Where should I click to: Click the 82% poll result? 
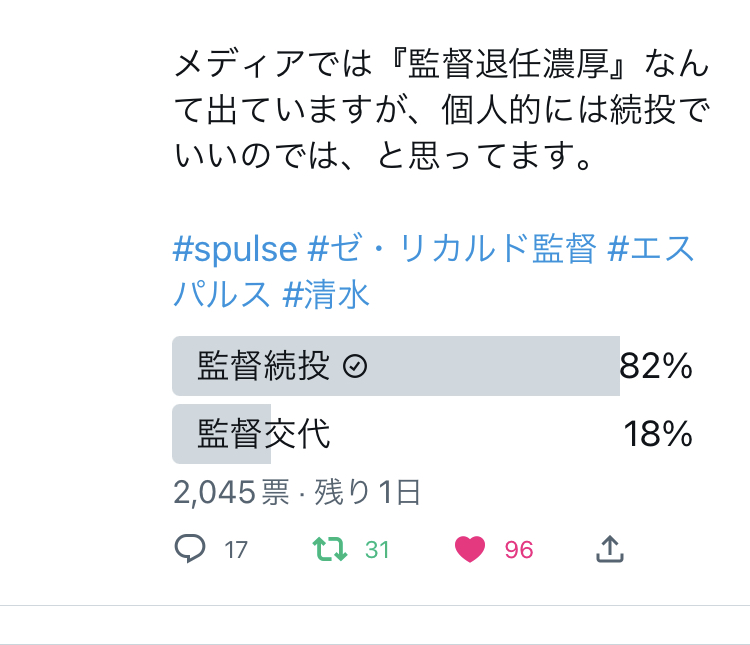pos(656,367)
